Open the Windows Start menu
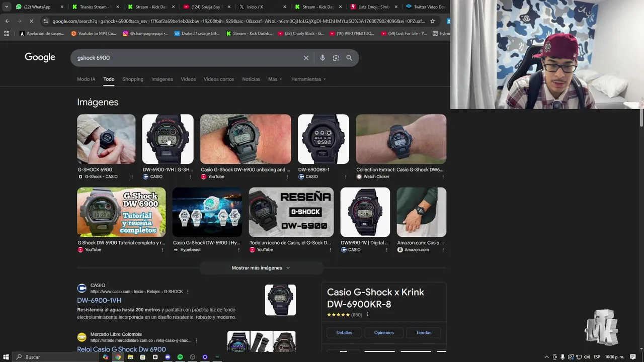The width and height of the screenshot is (644, 362). tap(6, 357)
